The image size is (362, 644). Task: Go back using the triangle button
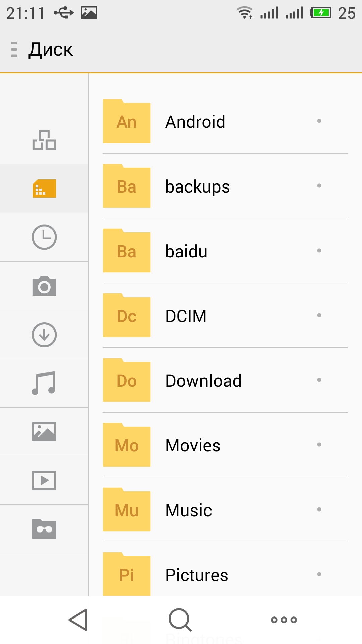(x=78, y=620)
